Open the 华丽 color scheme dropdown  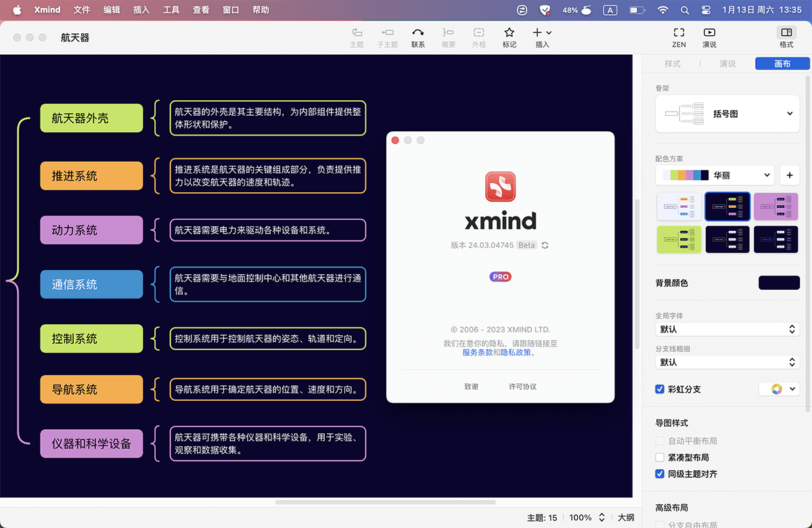pyautogui.click(x=715, y=175)
